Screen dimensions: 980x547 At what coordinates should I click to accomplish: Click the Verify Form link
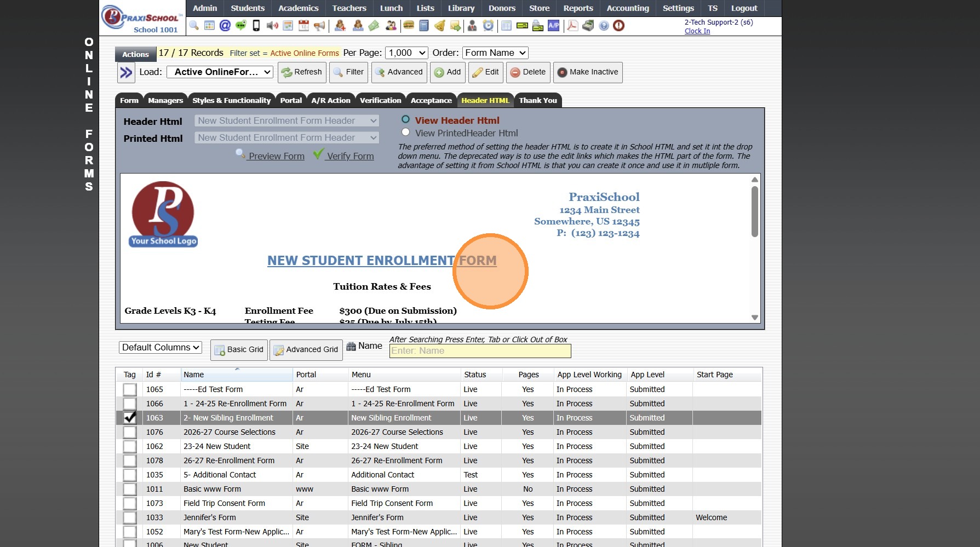[x=349, y=156]
